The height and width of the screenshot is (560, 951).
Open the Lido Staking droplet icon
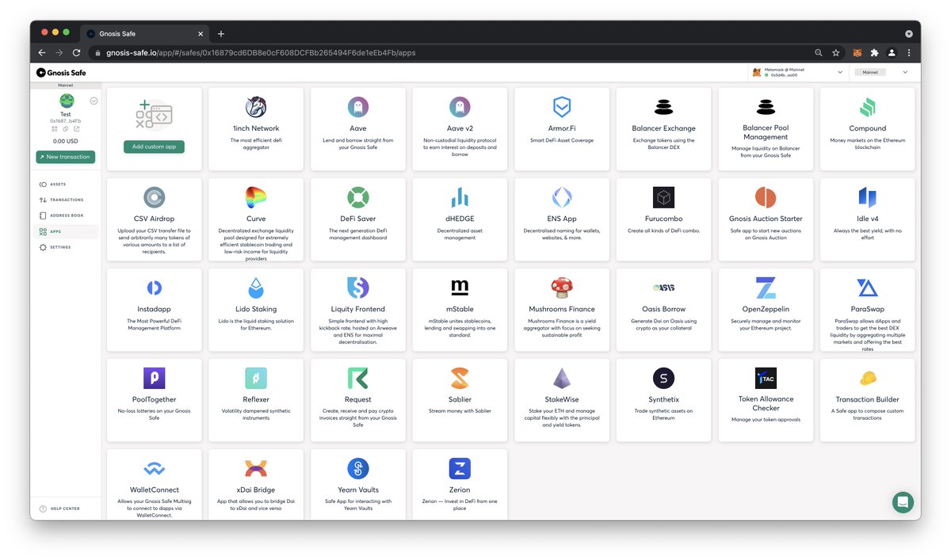256,288
